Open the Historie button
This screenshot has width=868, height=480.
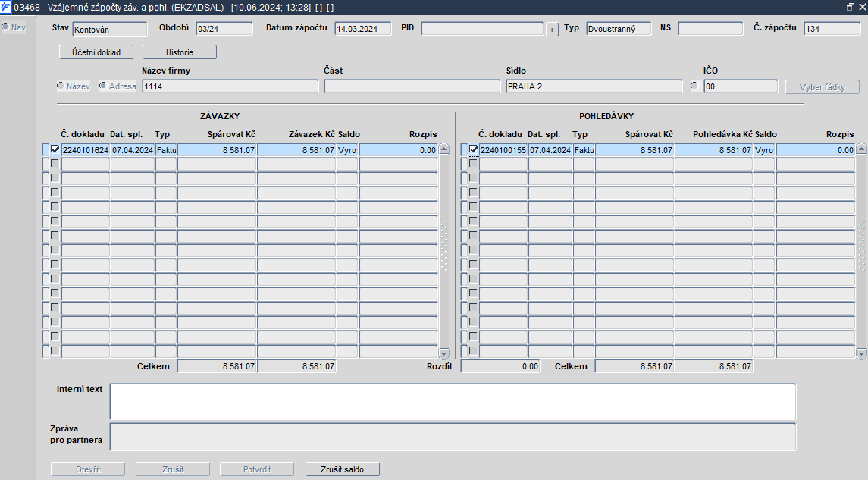click(180, 52)
